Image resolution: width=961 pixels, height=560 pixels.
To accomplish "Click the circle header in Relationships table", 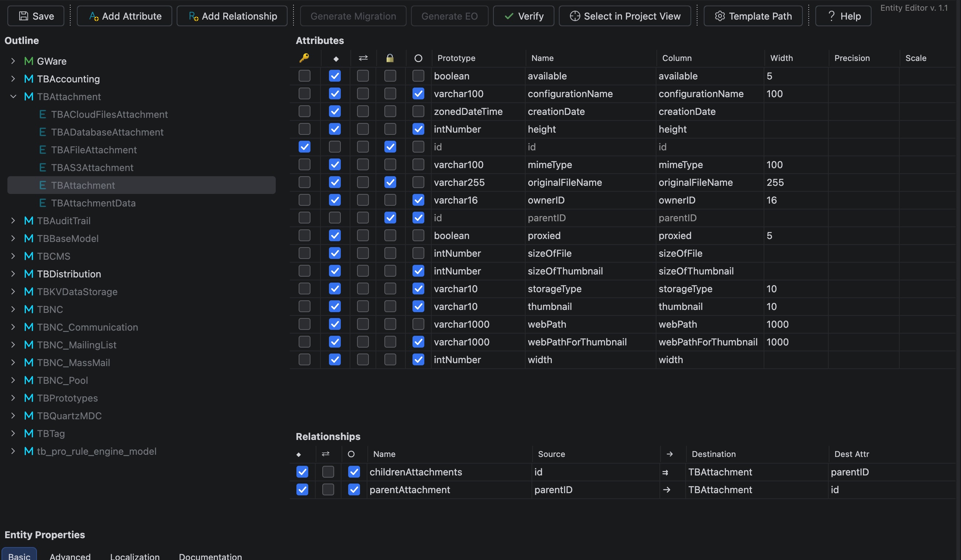I will [351, 454].
